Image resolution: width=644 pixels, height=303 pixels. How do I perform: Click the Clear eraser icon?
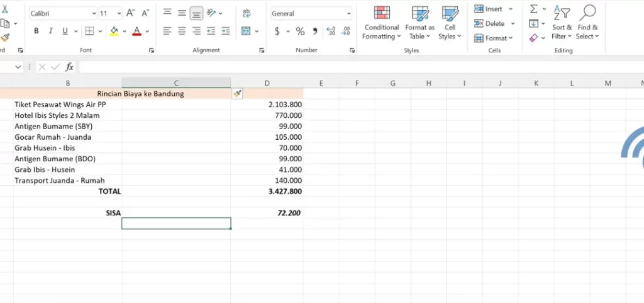tap(533, 38)
